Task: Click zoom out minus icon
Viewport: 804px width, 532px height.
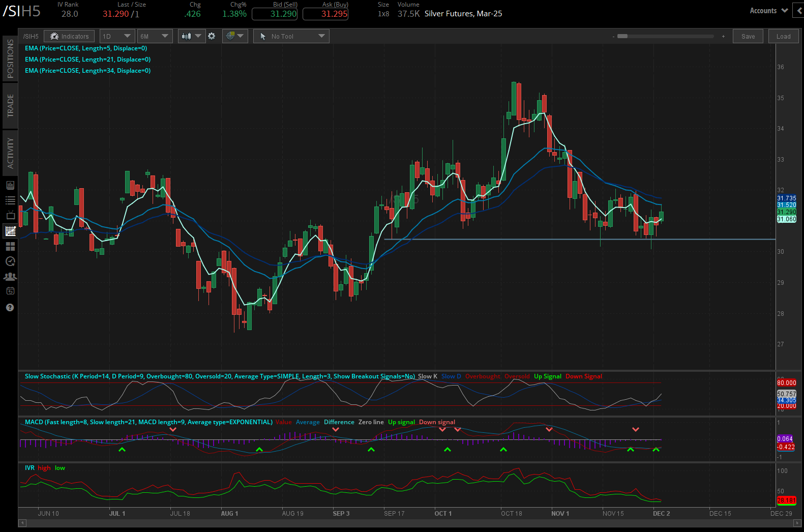Action: 613,37
